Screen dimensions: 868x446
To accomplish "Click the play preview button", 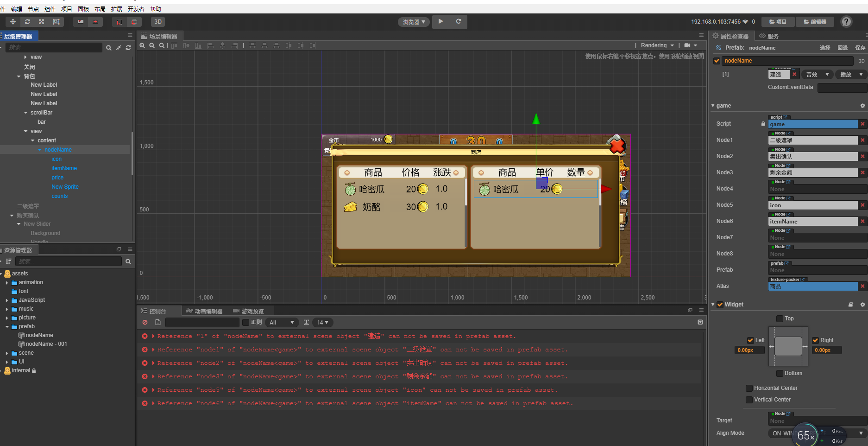I will pyautogui.click(x=440, y=21).
